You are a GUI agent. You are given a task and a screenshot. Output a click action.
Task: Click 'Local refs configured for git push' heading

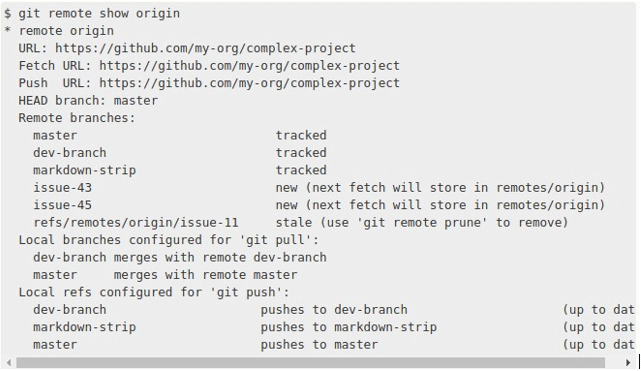pos(154,293)
